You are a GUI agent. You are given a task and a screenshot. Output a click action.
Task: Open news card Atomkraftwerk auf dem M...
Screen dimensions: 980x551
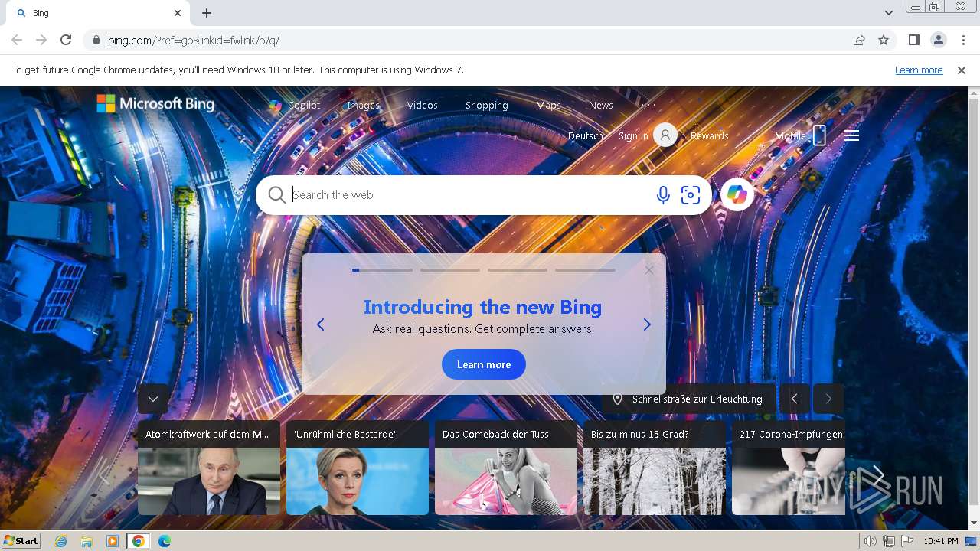click(209, 468)
